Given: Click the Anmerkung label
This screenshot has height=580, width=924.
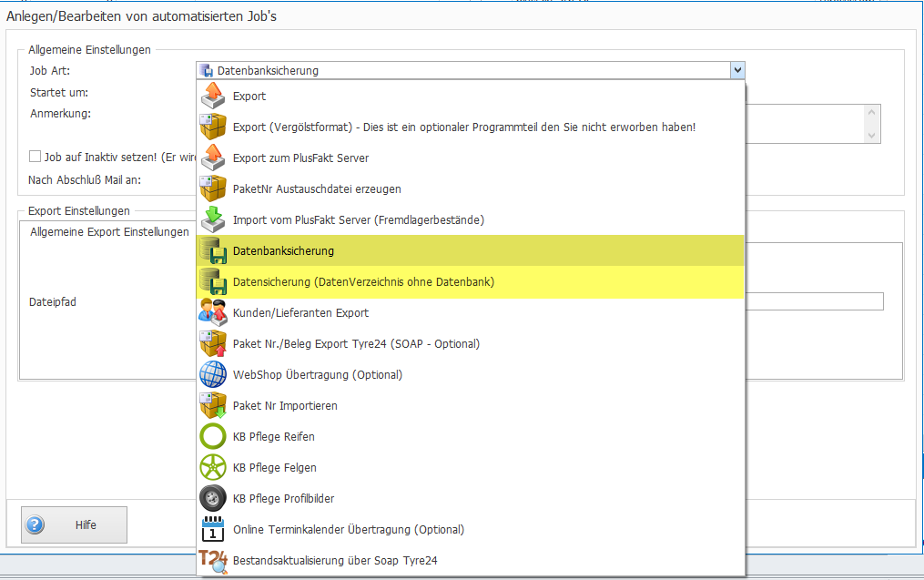Looking at the screenshot, I should (x=60, y=114).
